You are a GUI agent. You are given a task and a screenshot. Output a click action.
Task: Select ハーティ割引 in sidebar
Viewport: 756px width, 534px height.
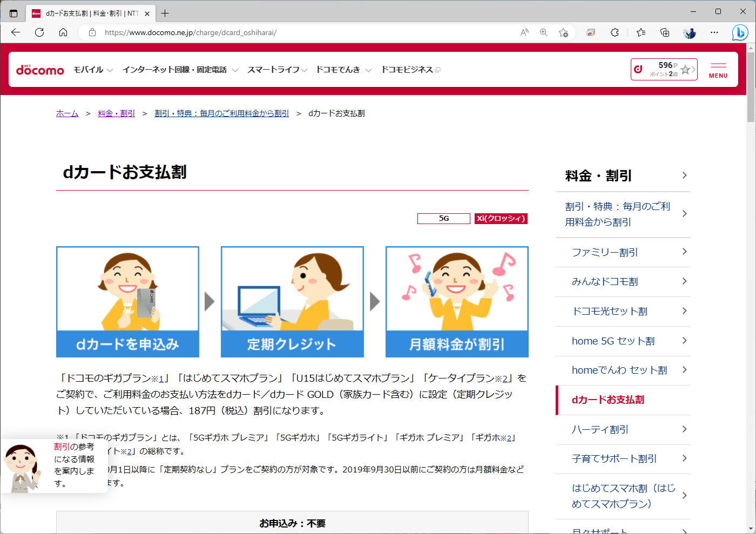click(x=623, y=430)
